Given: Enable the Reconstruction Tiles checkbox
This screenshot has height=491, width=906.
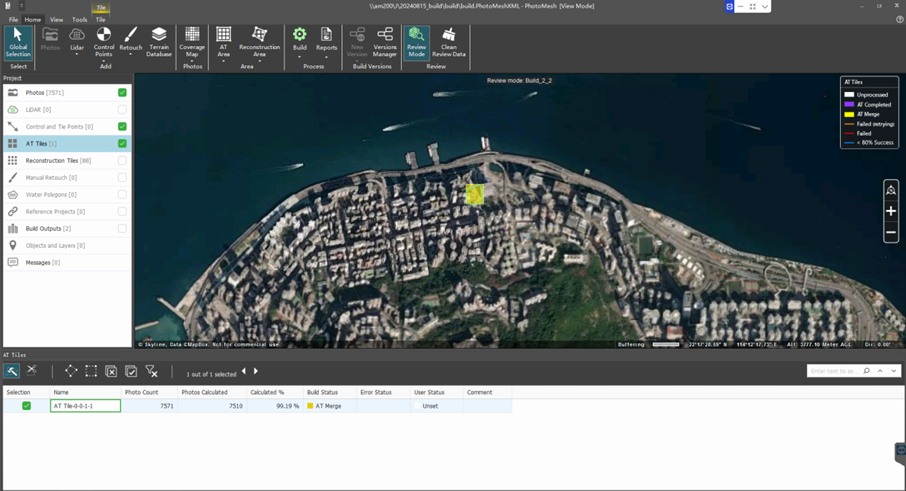Looking at the screenshot, I should (122, 161).
